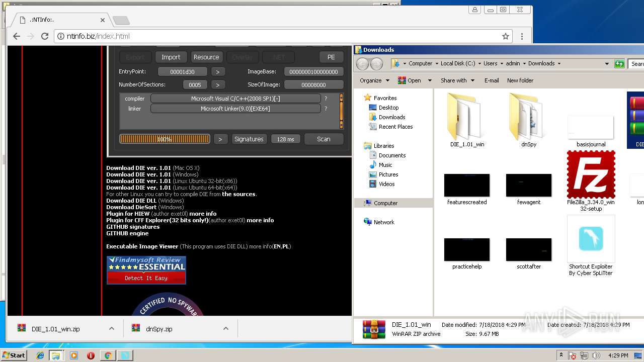This screenshot has width=644, height=362.
Task: Open the Share with menu
Action: point(457,80)
